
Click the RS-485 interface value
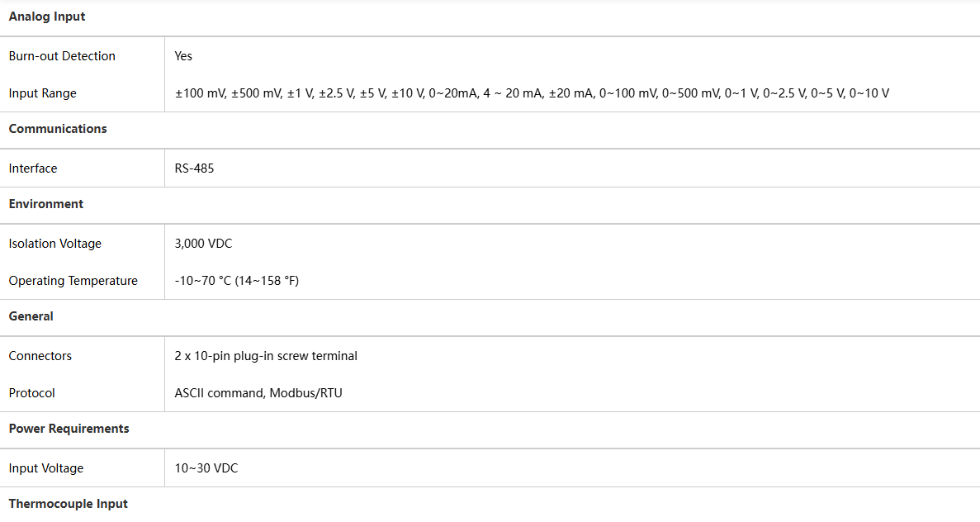coord(194,168)
